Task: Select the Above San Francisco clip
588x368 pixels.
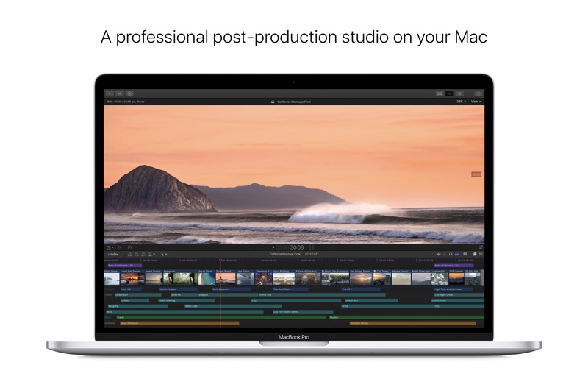Action: coord(336,277)
